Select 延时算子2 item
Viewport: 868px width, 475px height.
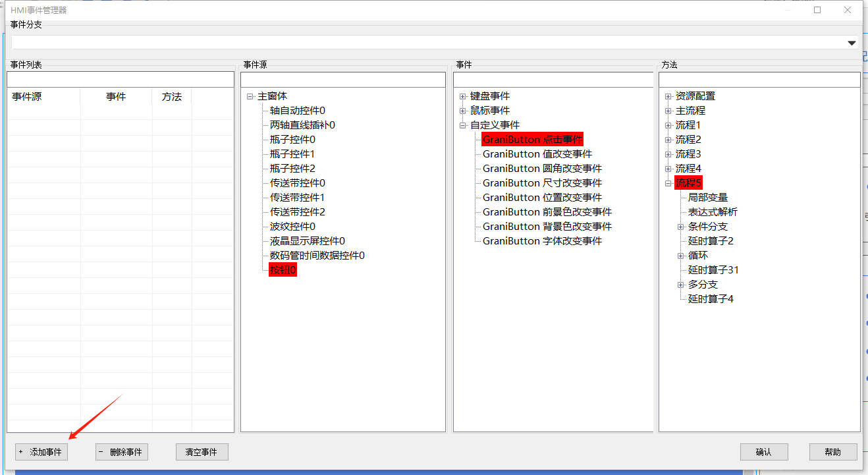click(x=711, y=241)
